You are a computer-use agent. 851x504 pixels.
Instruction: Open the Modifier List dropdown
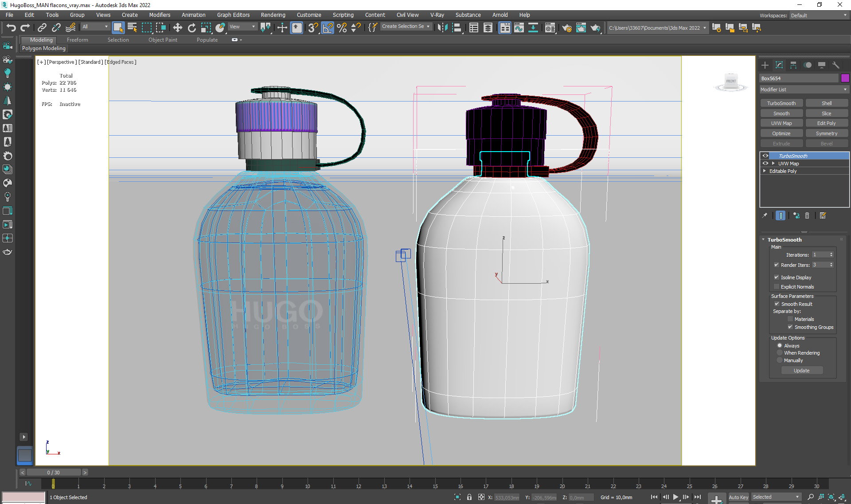(804, 90)
